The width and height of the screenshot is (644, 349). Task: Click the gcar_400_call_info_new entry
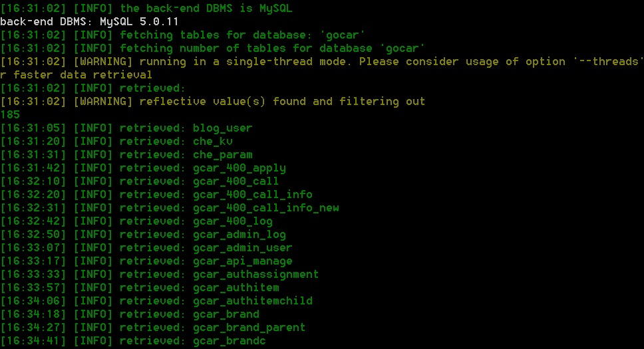coord(265,208)
